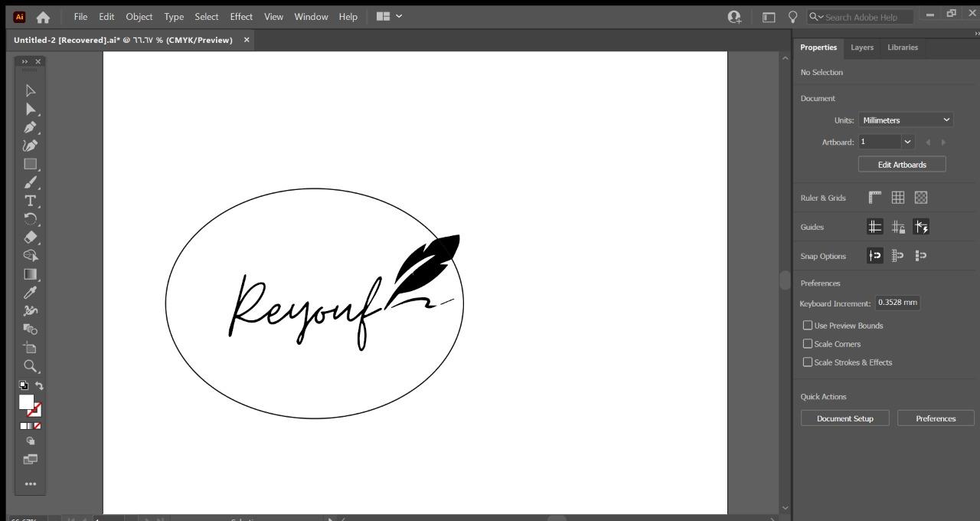Enable Use Preview Bounds checkbox
This screenshot has height=521, width=980.
807,326
